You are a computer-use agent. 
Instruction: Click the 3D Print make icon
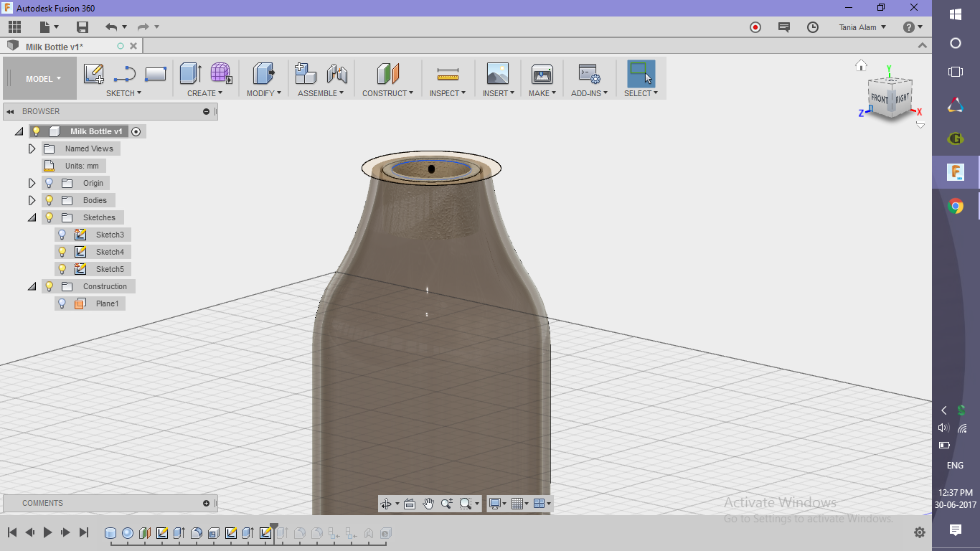pyautogui.click(x=542, y=74)
